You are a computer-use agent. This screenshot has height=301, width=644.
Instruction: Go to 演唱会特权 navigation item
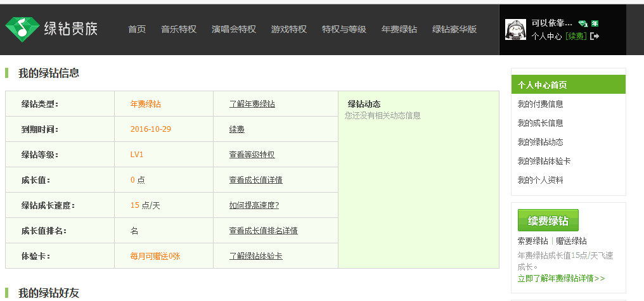click(x=234, y=30)
